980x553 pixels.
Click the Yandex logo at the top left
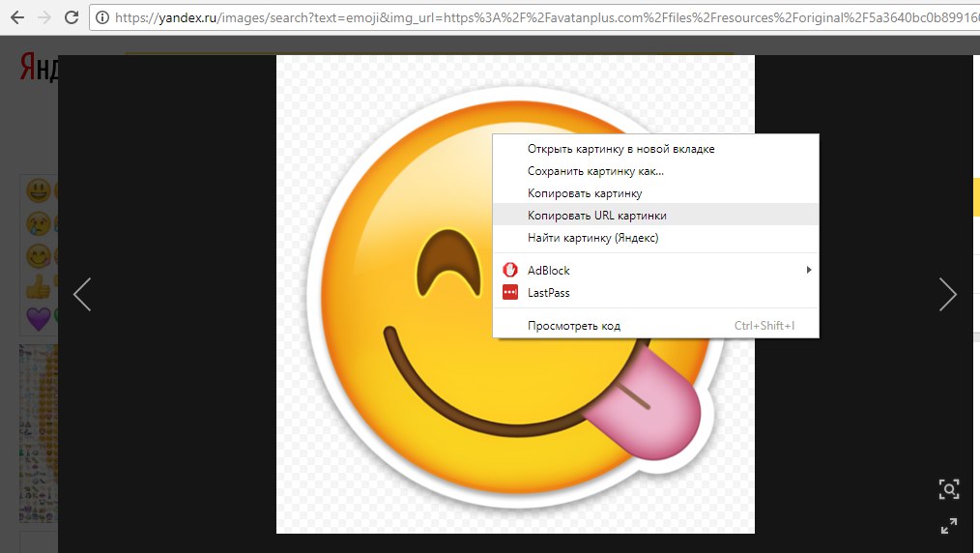39,67
